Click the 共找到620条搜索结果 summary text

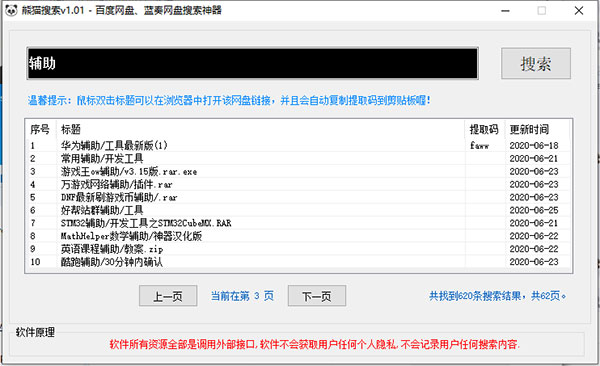click(498, 296)
